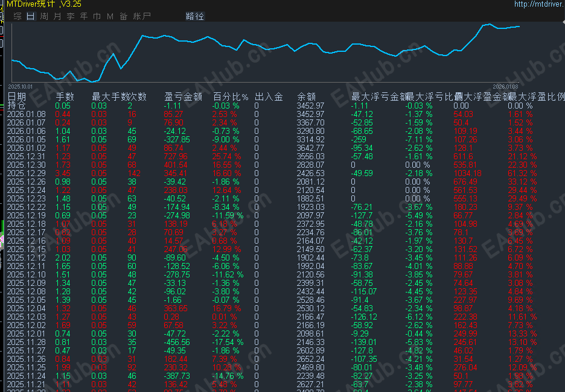Open the 周 weekly statistics tab
The width and height of the screenshot is (565, 392).
[44, 16]
